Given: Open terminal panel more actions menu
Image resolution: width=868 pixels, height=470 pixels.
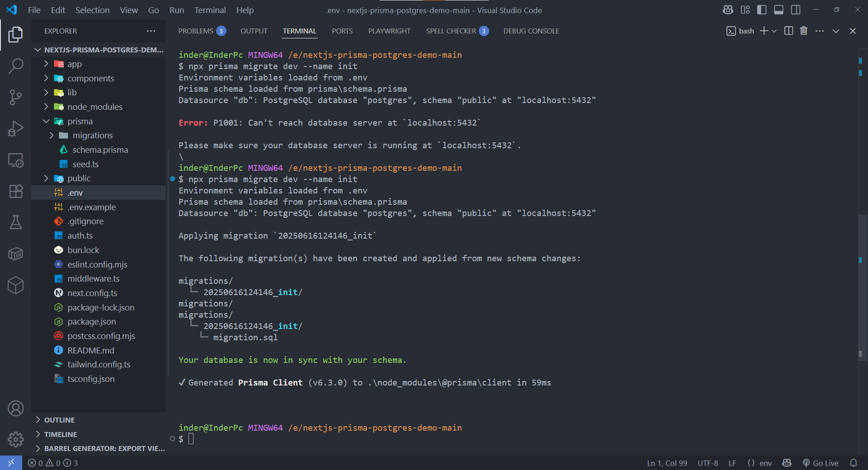Looking at the screenshot, I should click(x=820, y=31).
